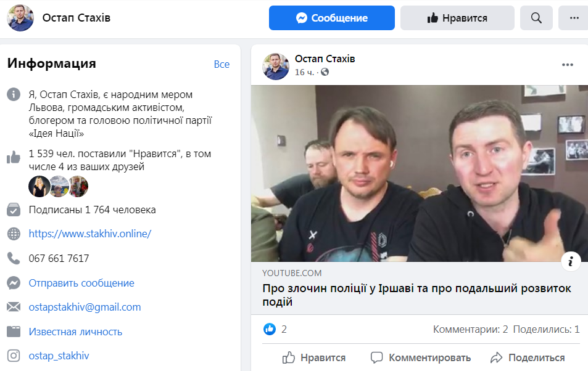
Task: Click the envelope icon beside the email address
Action: pyautogui.click(x=14, y=307)
